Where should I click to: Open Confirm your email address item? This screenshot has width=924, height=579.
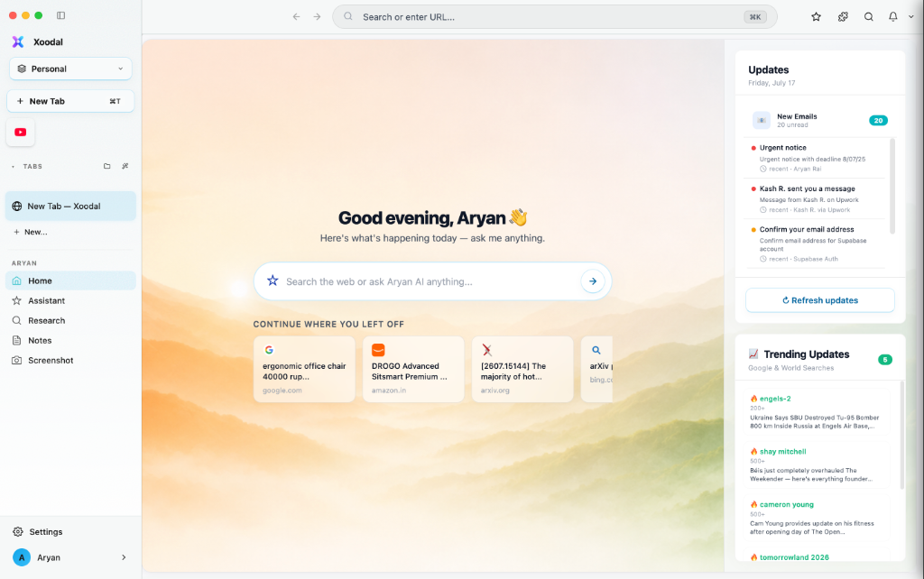(x=817, y=244)
